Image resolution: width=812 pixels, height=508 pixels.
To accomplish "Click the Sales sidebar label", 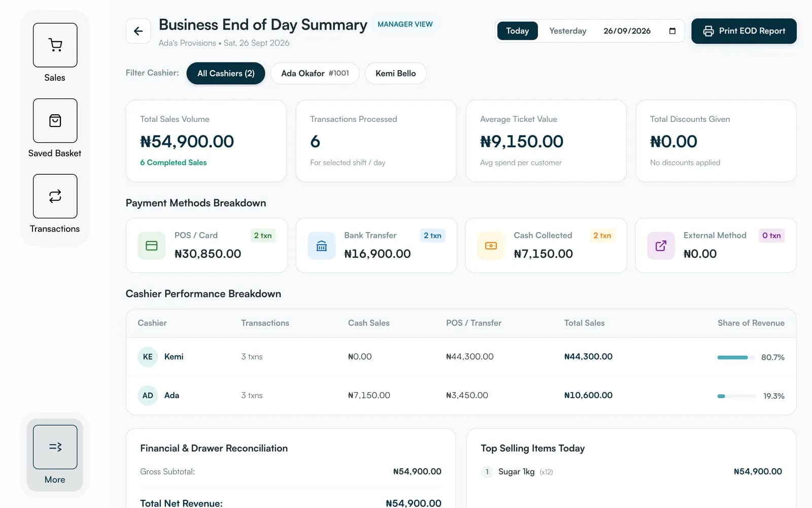I will 55,78.
